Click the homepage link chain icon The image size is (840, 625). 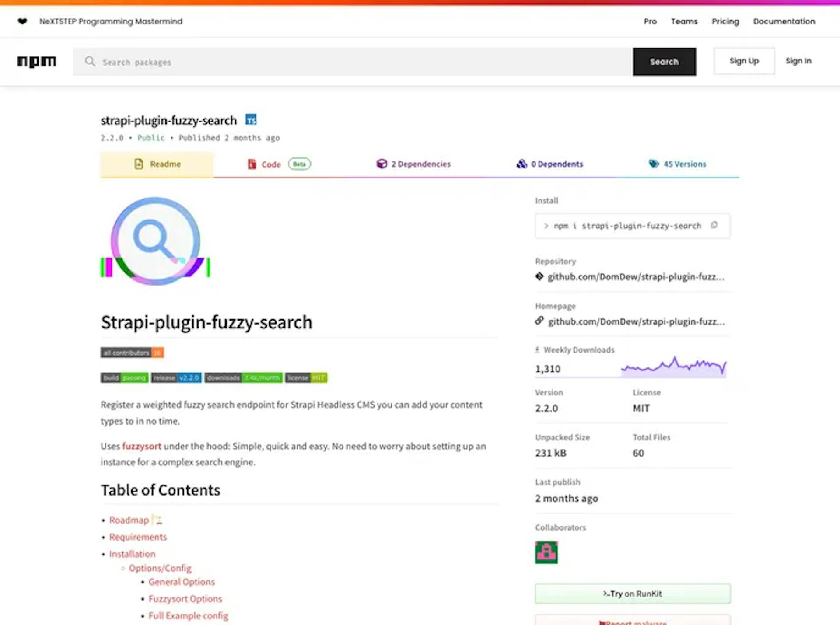point(539,321)
